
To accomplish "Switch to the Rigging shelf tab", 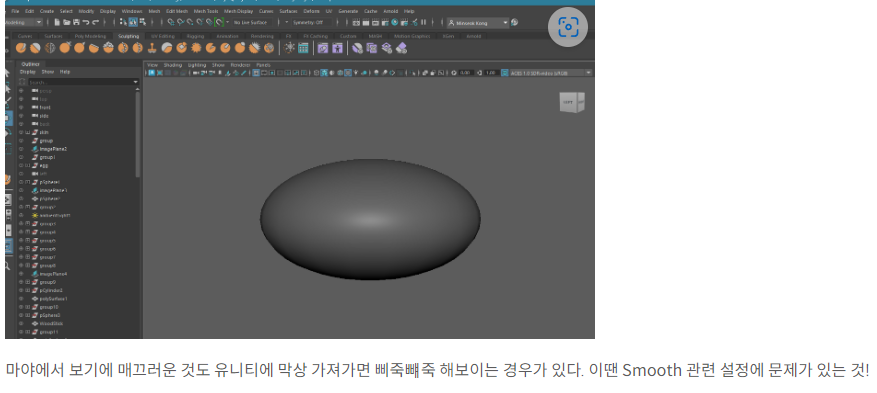I will (x=196, y=36).
